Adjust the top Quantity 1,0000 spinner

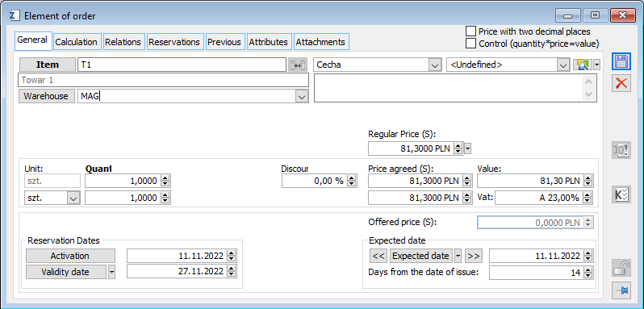click(165, 181)
